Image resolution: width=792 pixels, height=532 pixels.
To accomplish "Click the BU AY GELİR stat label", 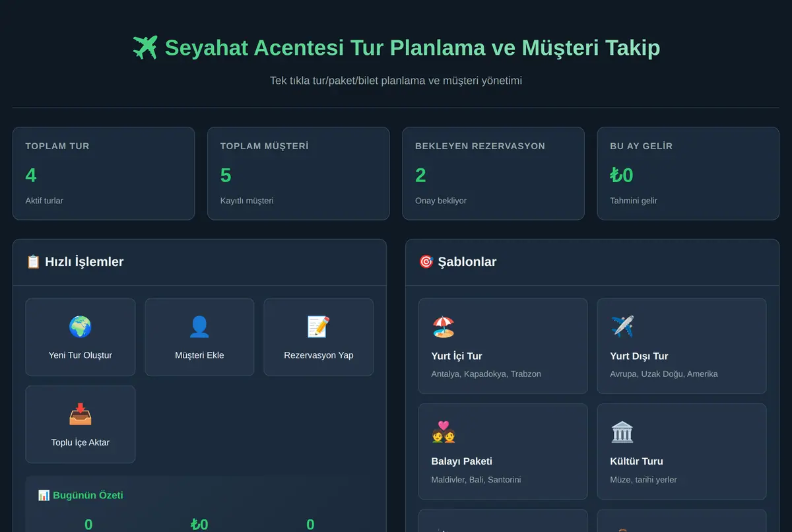I will [x=642, y=146].
